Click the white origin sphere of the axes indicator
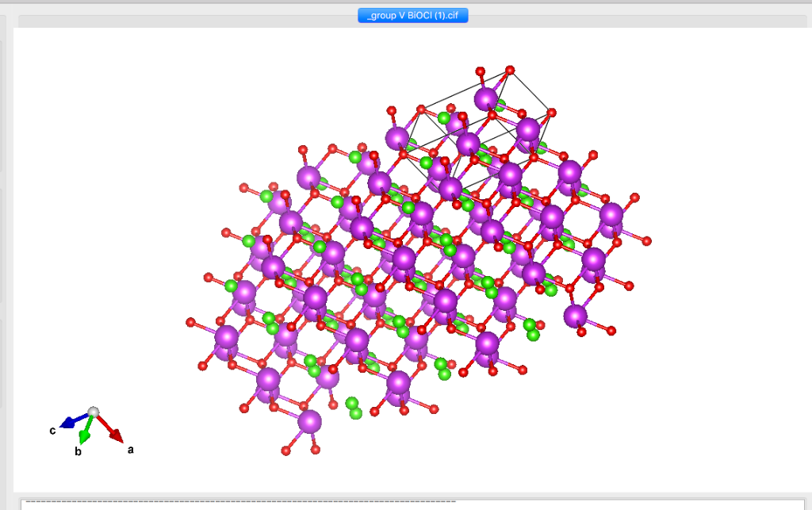 point(95,412)
